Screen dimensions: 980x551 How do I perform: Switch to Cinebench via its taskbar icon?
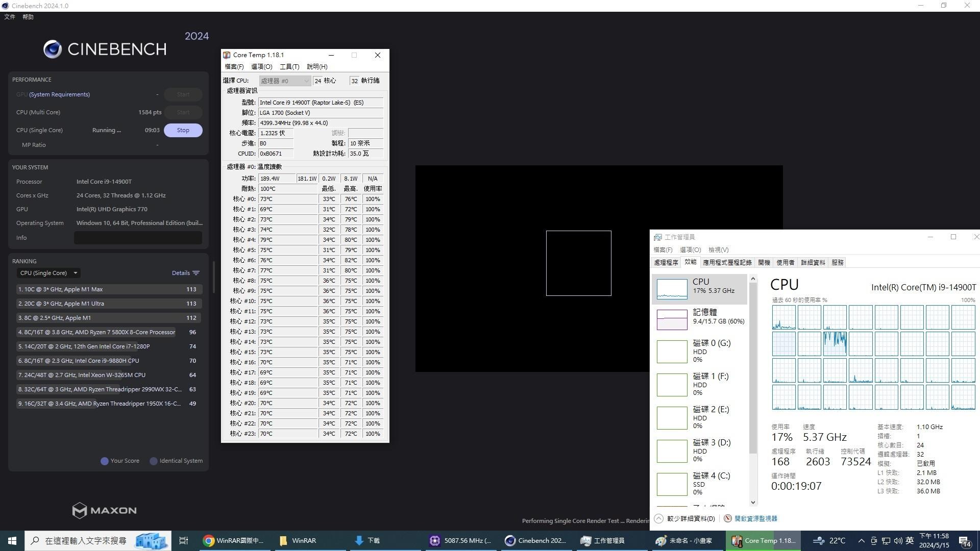[535, 540]
